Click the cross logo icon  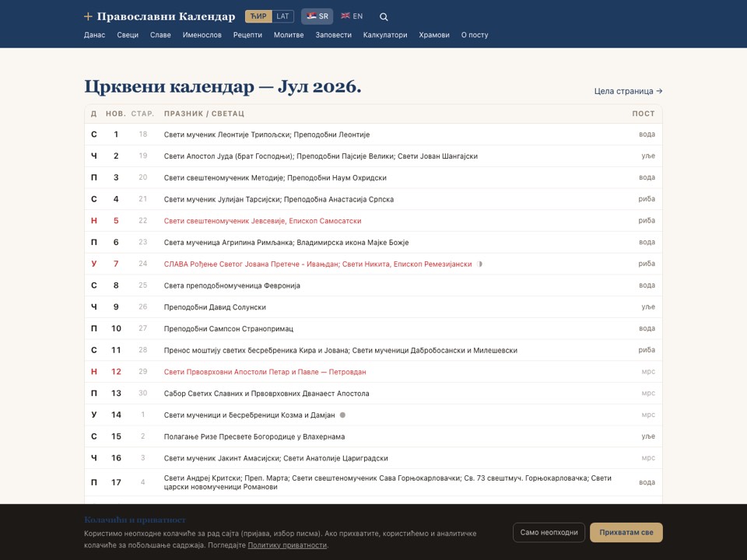coord(88,16)
